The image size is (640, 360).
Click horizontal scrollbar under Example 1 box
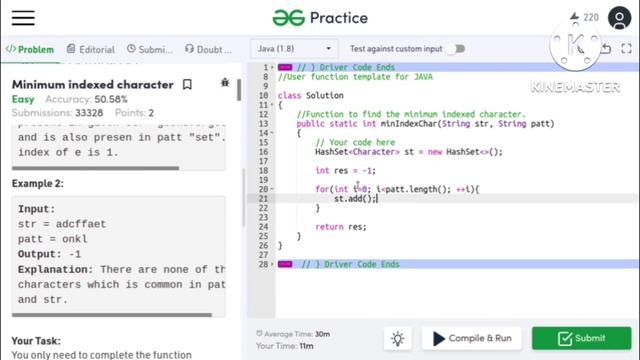tap(96, 168)
